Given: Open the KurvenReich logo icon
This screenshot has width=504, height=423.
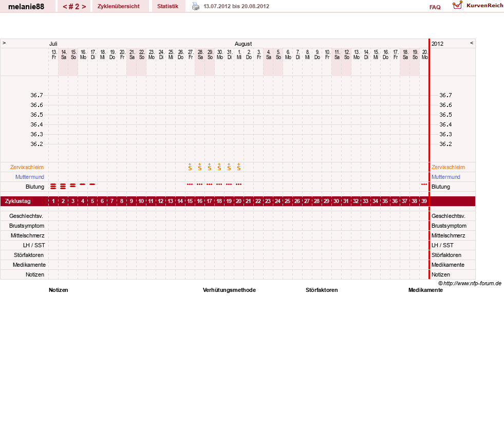Looking at the screenshot, I should 457,5.
